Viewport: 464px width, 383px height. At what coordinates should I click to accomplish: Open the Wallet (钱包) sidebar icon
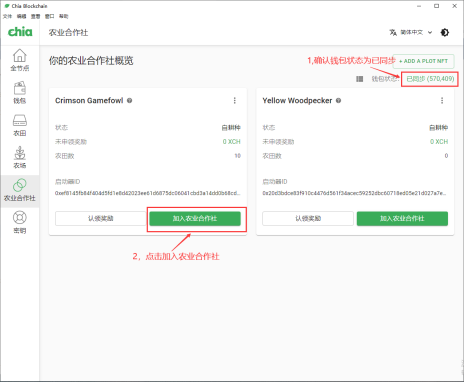pos(20,88)
